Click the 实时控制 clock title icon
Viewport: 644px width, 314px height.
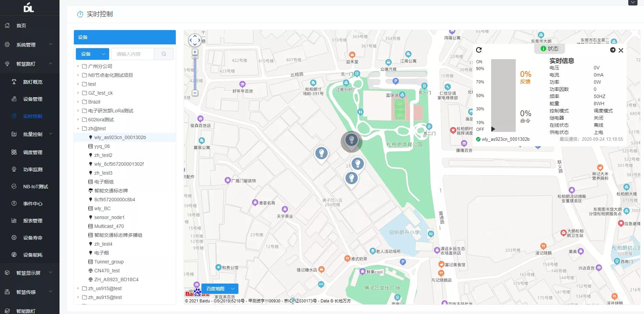click(80, 14)
